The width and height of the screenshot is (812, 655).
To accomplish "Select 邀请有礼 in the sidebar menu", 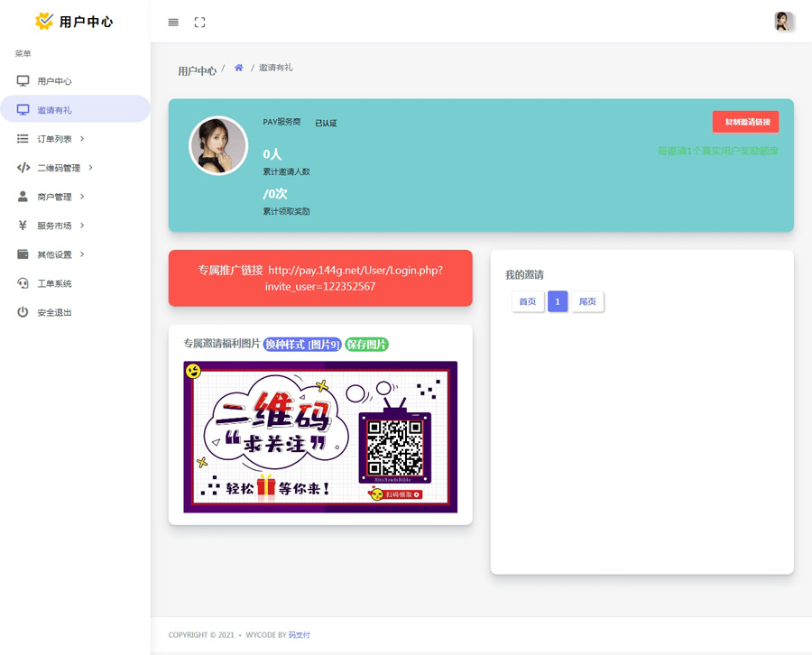I will 54,110.
